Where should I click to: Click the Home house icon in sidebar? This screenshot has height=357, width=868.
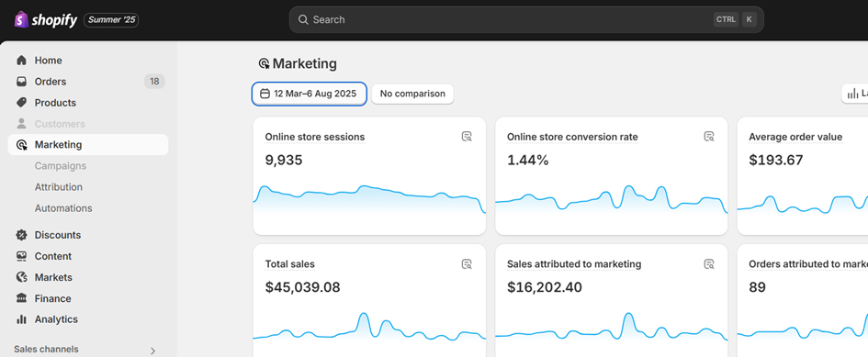tap(22, 61)
